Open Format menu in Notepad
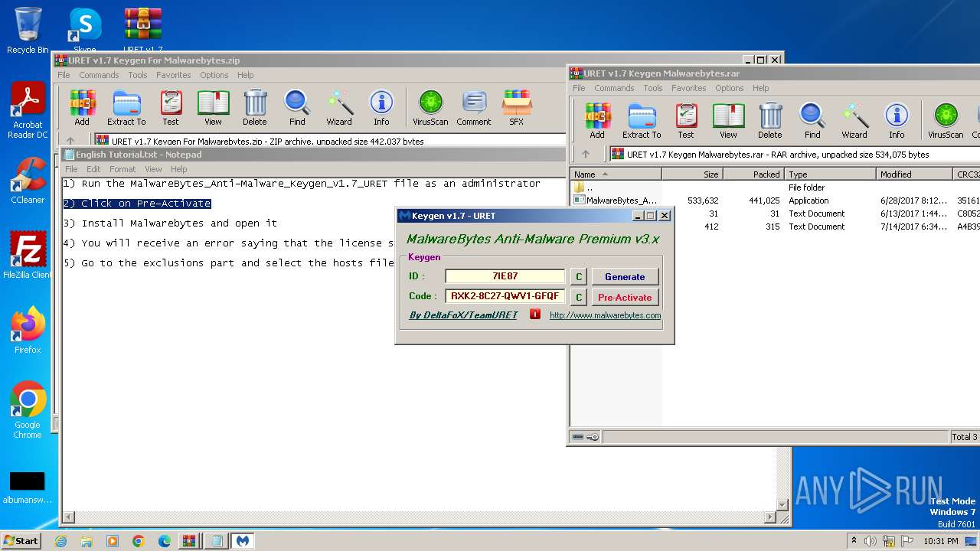The height and width of the screenshot is (551, 980). [122, 169]
